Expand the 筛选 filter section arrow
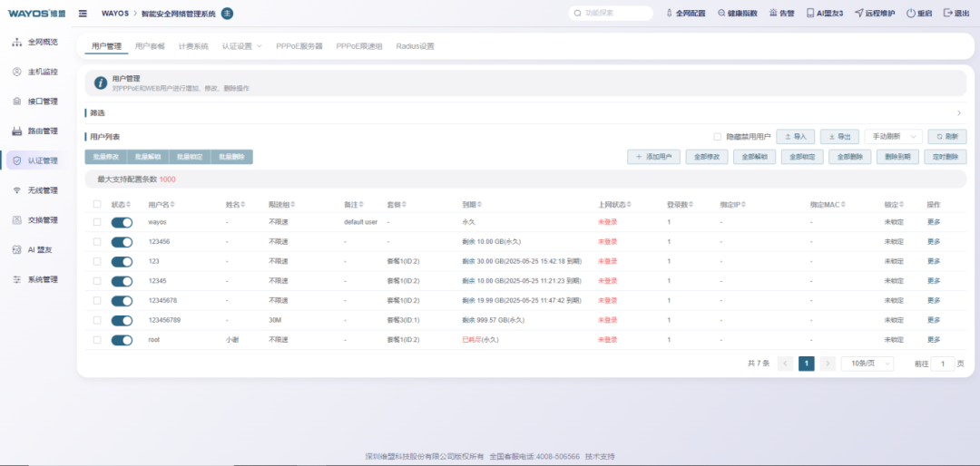 (959, 113)
